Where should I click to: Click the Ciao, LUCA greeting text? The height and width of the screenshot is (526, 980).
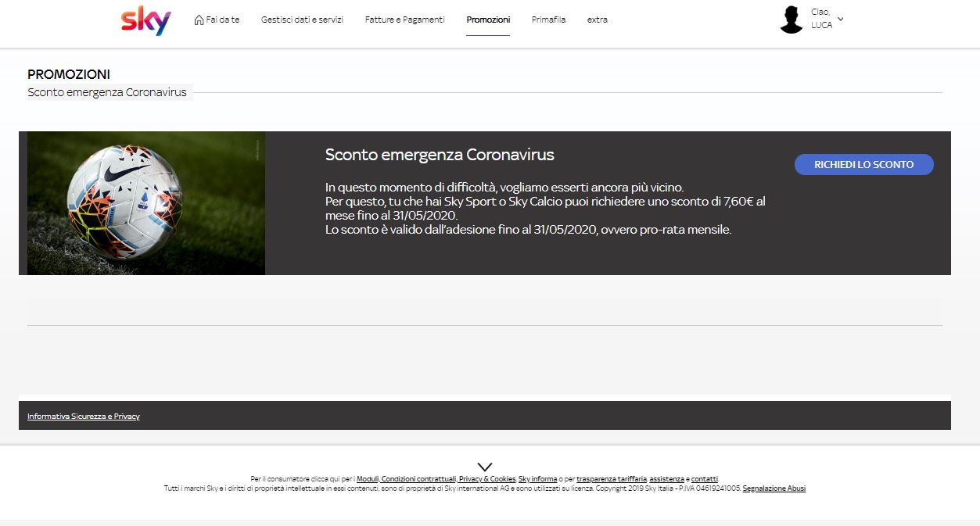(821, 19)
